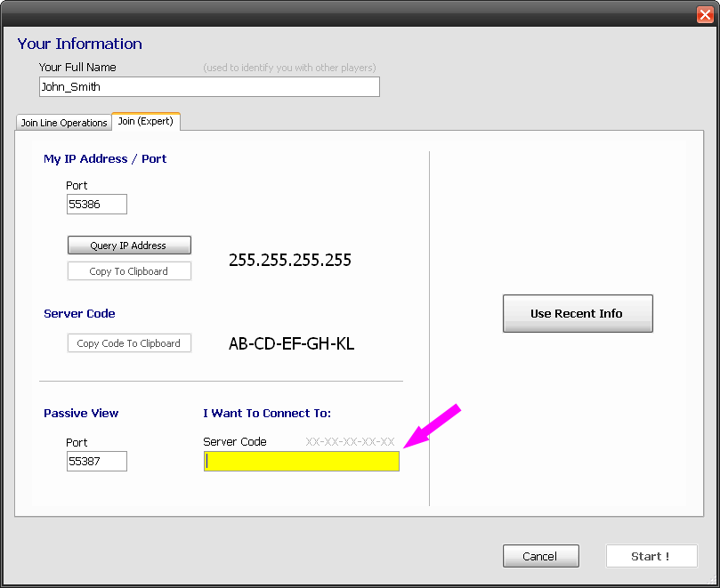The image size is (720, 588).
Task: Click the My IP Address / Port heading
Action: (x=105, y=158)
